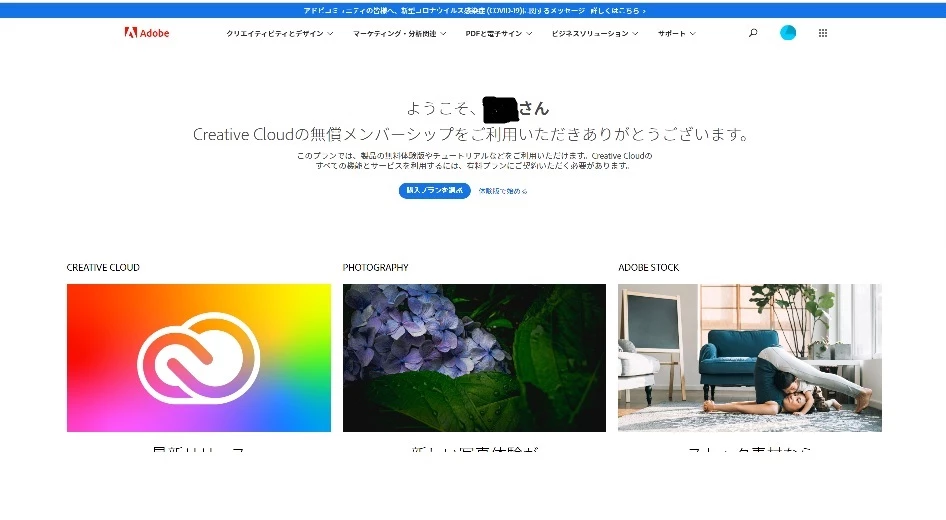The height and width of the screenshot is (520, 946).
Task: Click the blue purchase plan button
Action: coord(434,191)
